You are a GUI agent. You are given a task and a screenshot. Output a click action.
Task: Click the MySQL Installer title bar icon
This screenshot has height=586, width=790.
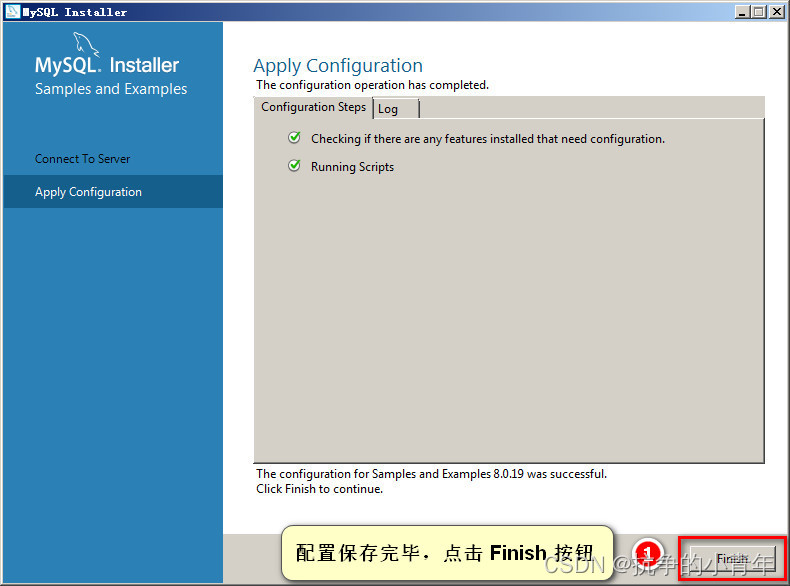pyautogui.click(x=13, y=12)
